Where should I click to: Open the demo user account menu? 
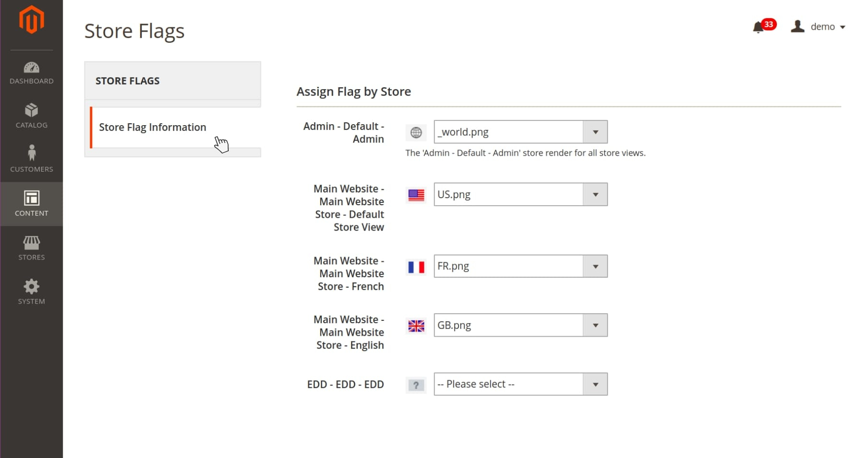pos(819,27)
